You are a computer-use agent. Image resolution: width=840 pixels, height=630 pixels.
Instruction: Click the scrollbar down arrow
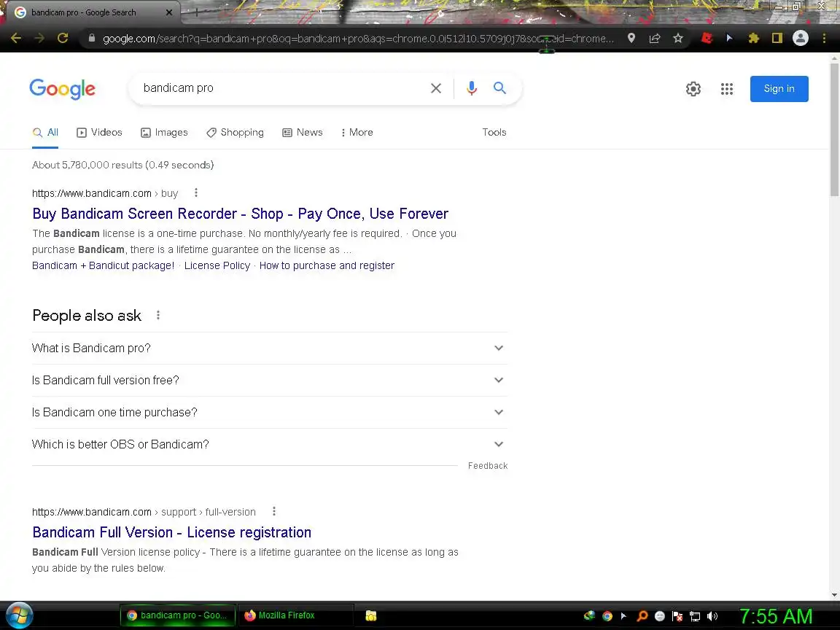pyautogui.click(x=834, y=595)
